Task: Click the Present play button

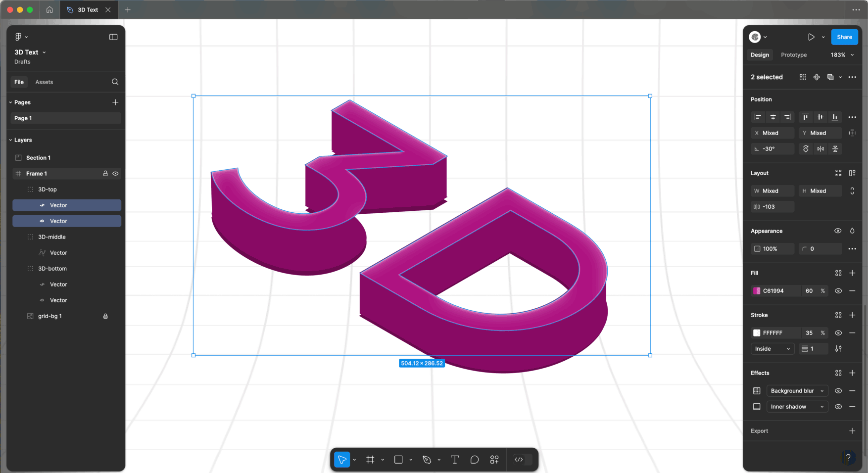Action: tap(811, 37)
